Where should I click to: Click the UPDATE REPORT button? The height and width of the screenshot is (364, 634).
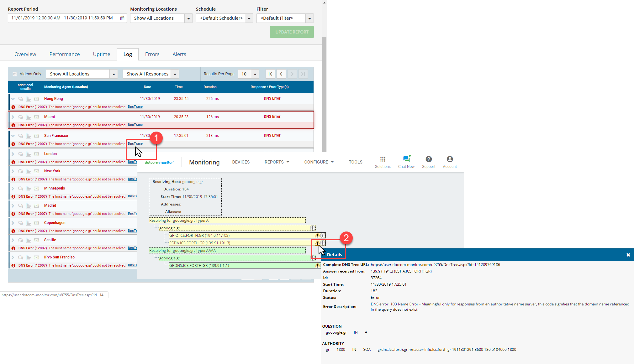(292, 32)
